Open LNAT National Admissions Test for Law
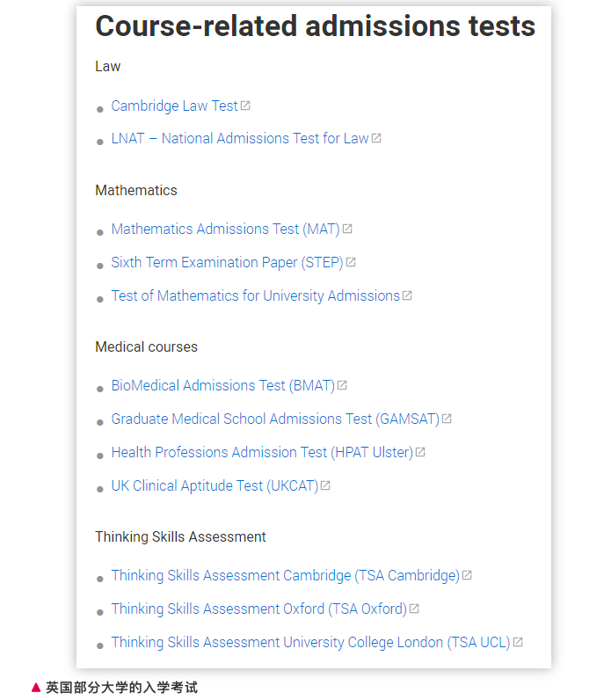Screen dimensions: 604x700 tap(239, 139)
